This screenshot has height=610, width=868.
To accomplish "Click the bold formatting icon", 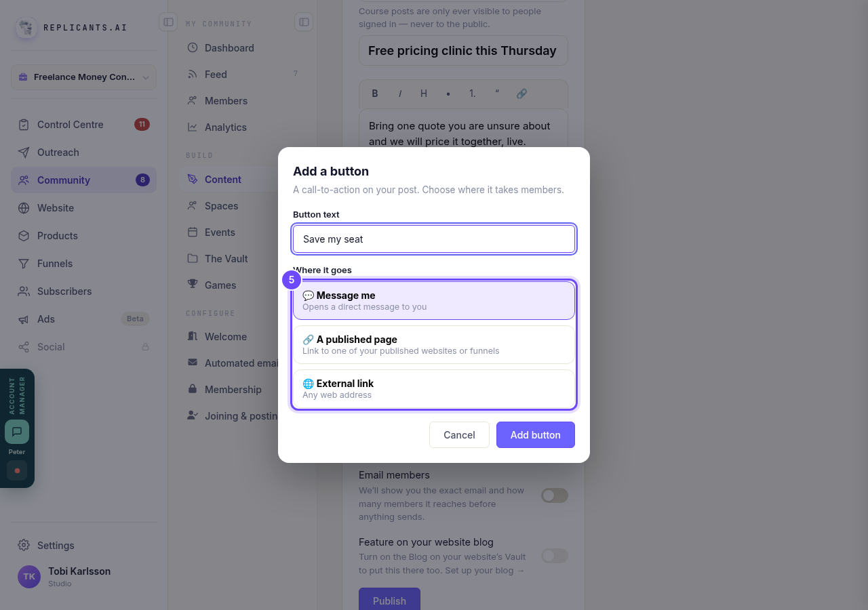I will click(x=375, y=94).
